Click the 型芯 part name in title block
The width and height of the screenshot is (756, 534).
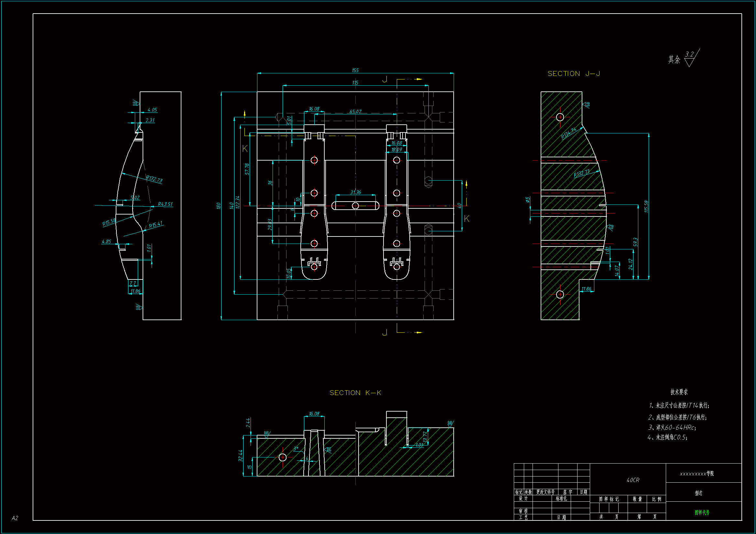[698, 493]
